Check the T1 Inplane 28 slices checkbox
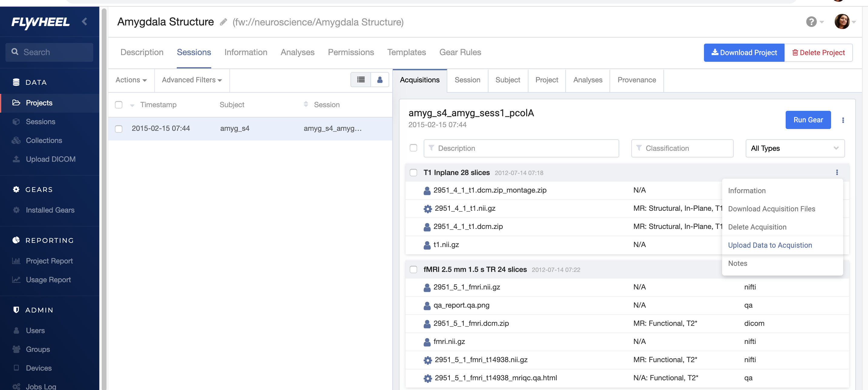Image resolution: width=868 pixels, height=390 pixels. click(413, 173)
